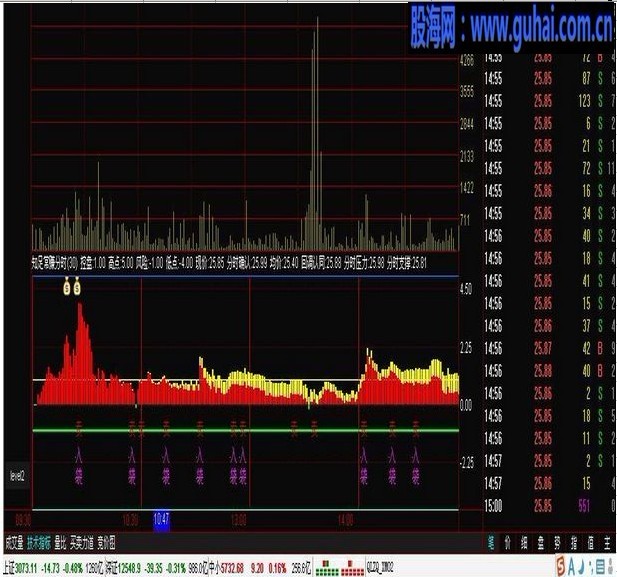Screen dimensions: 617x577
Task: Click the trade row with volume 87
Action: click(550, 79)
